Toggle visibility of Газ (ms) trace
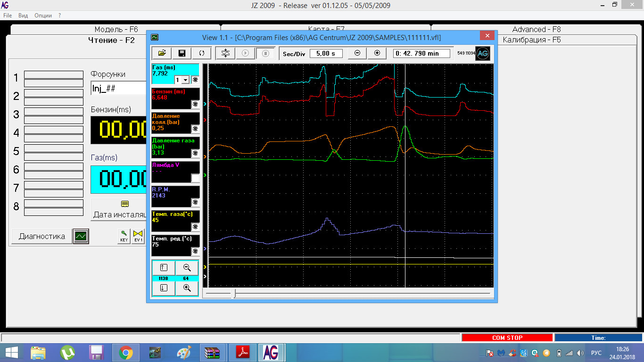 [195, 80]
